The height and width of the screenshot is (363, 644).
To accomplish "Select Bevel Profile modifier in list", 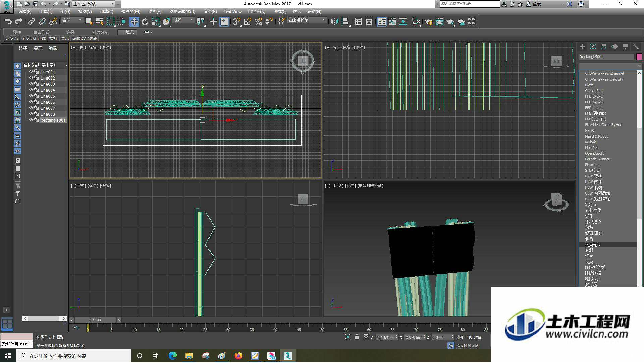I will (607, 245).
